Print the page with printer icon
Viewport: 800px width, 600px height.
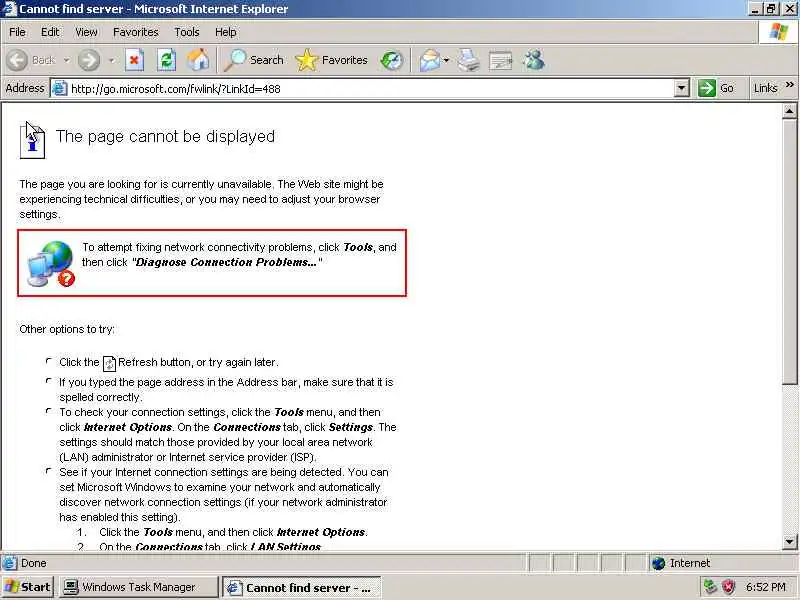[x=468, y=60]
